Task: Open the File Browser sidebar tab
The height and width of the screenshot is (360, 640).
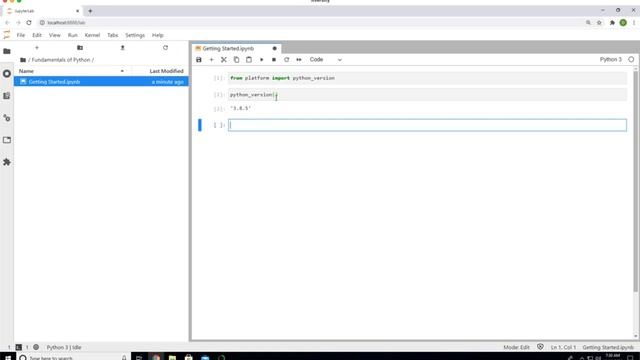Action: pos(7,51)
